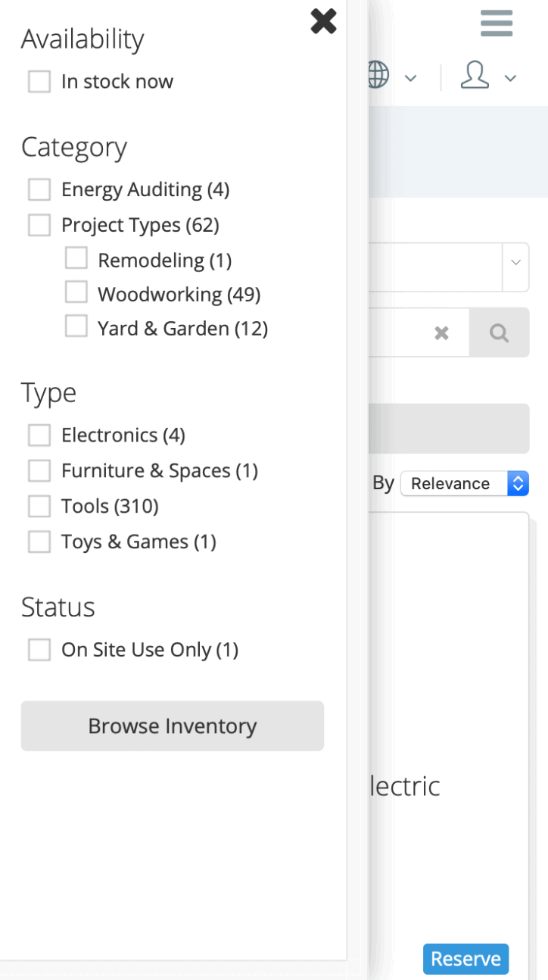Image resolution: width=548 pixels, height=980 pixels.
Task: Expand the chevron beside the globe icon
Action: tap(410, 77)
